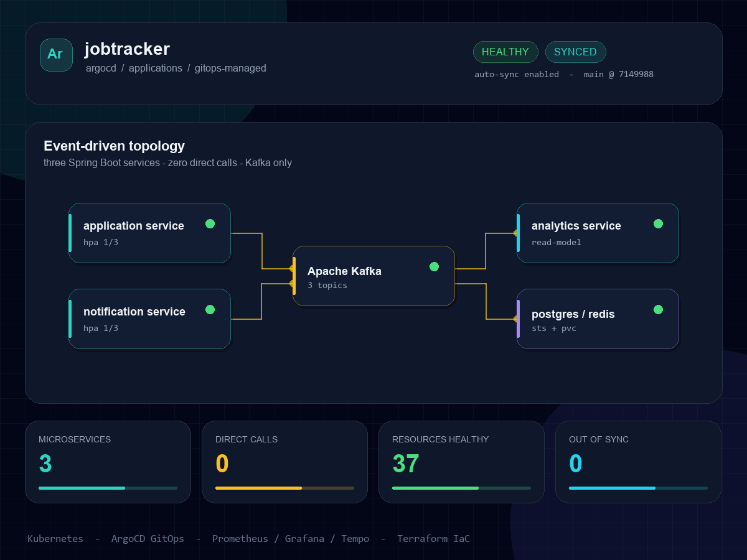Viewport: 747px width, 560px height.
Task: Select the Apache Kafka node
Action: pos(374,276)
